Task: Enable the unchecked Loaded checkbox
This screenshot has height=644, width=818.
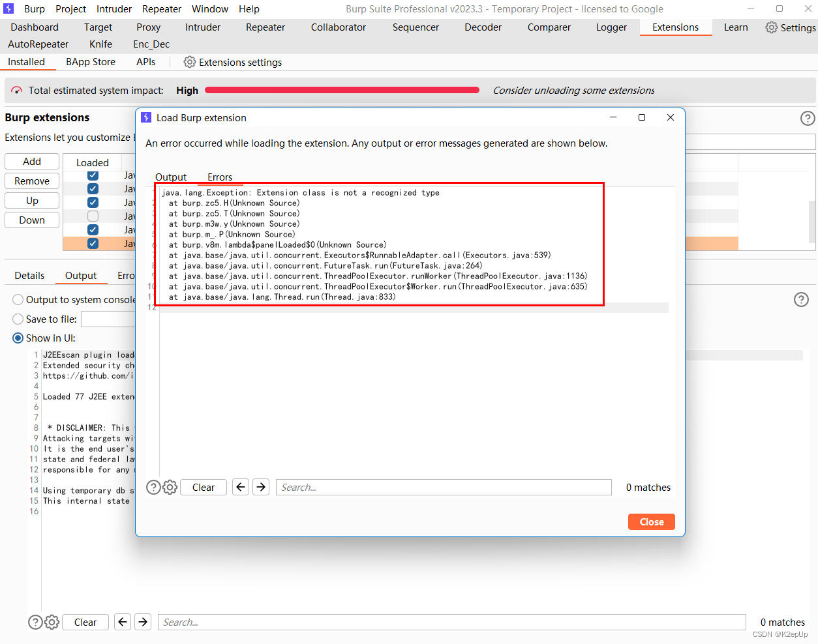Action: click(x=93, y=216)
